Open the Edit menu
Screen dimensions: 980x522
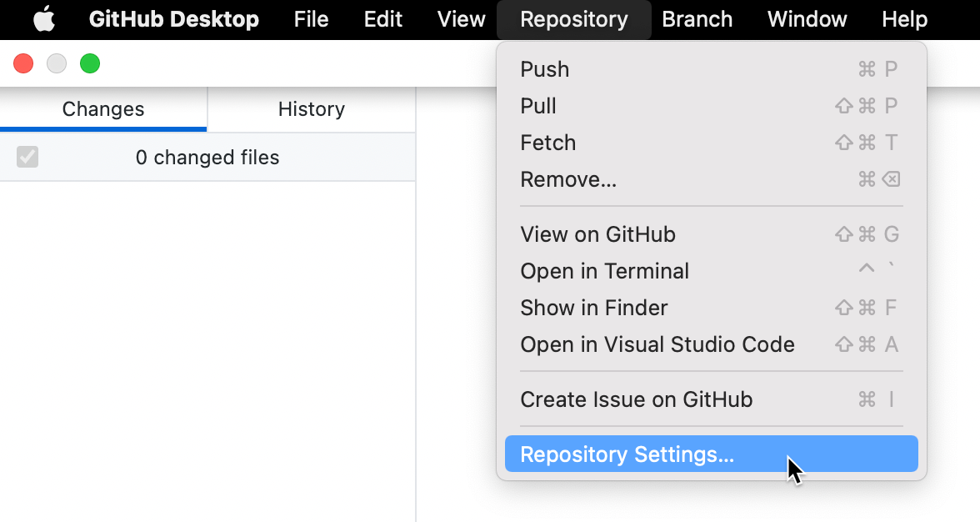[x=382, y=19]
